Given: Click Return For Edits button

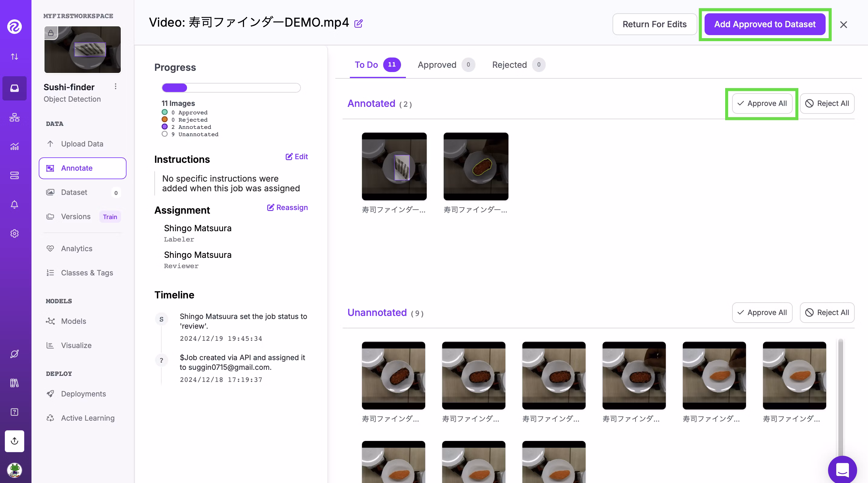Looking at the screenshot, I should 654,24.
